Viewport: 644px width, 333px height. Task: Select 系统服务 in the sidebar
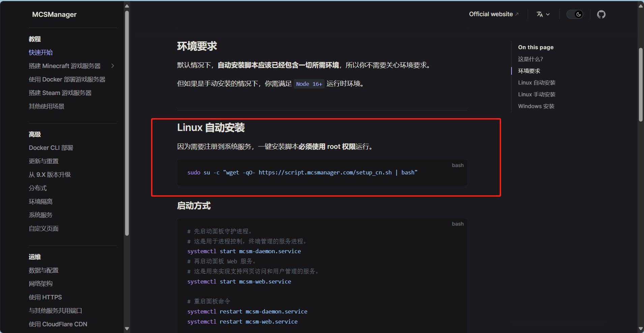click(41, 215)
